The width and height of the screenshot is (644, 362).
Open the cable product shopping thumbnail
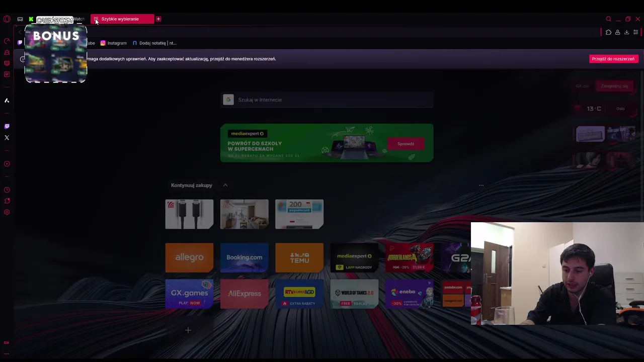(x=189, y=214)
